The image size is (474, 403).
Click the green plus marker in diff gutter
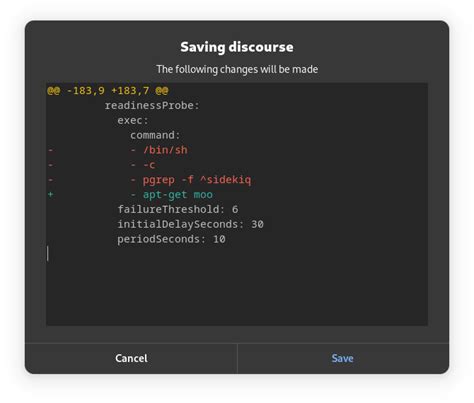(50, 194)
